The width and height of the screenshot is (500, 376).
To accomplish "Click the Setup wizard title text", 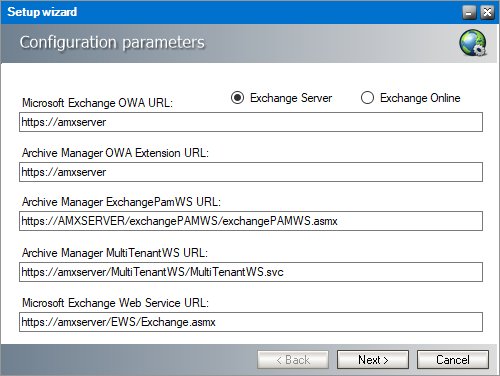I will point(42,12).
